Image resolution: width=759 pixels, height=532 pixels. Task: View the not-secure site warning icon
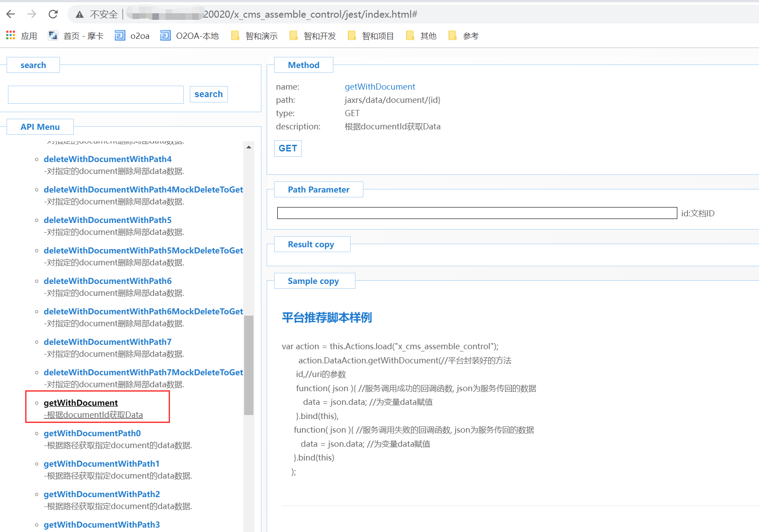point(79,15)
